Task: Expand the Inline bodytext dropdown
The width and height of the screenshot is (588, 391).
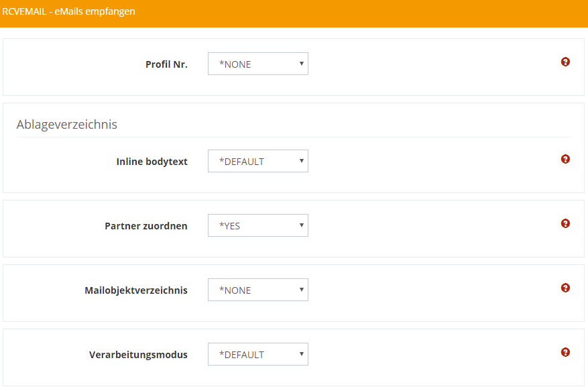Action: [257, 162]
